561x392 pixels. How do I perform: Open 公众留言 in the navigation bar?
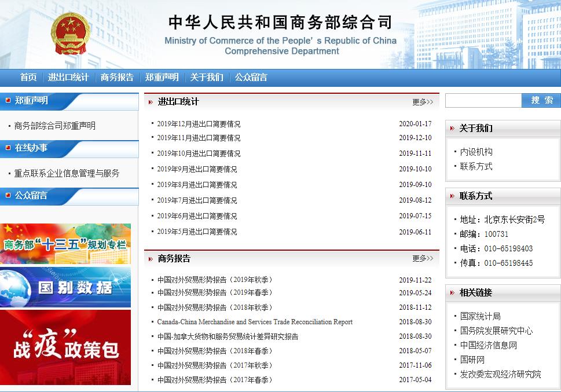point(251,78)
